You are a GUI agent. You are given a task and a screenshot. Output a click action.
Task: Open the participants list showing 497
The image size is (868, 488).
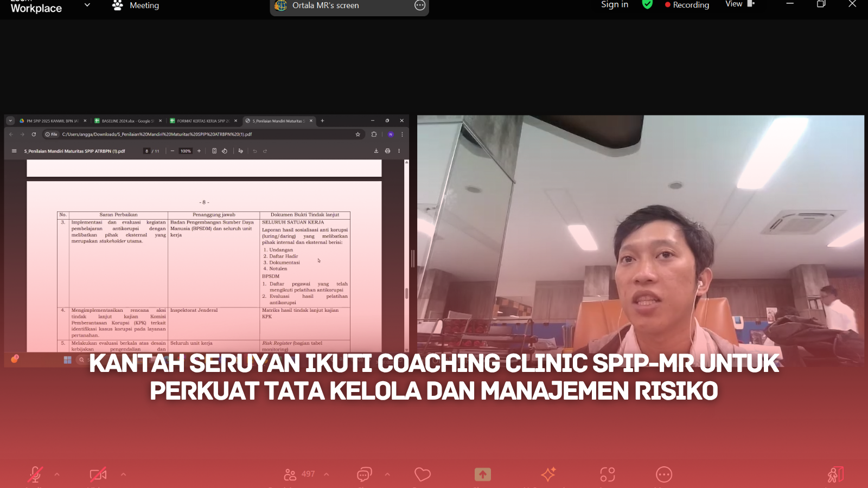pyautogui.click(x=299, y=474)
